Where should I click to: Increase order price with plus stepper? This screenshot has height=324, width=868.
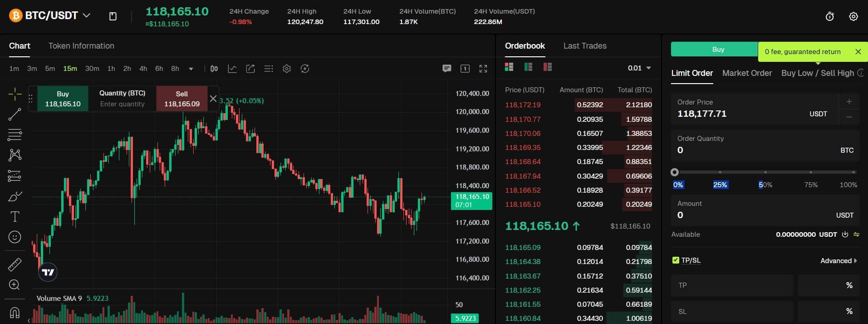tap(849, 102)
